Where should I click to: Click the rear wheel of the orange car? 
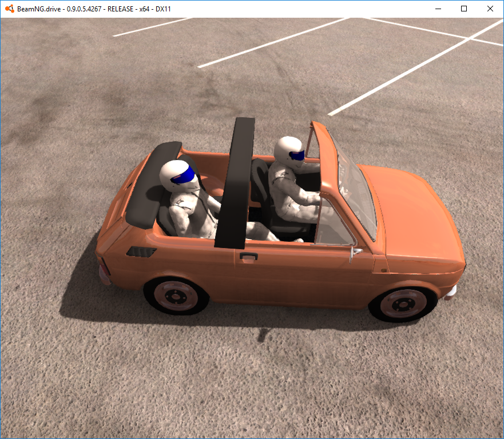[x=174, y=296]
